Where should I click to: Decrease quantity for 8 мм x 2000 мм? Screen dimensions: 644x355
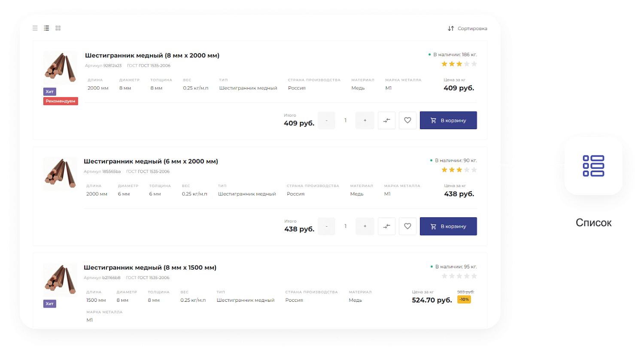326,121
